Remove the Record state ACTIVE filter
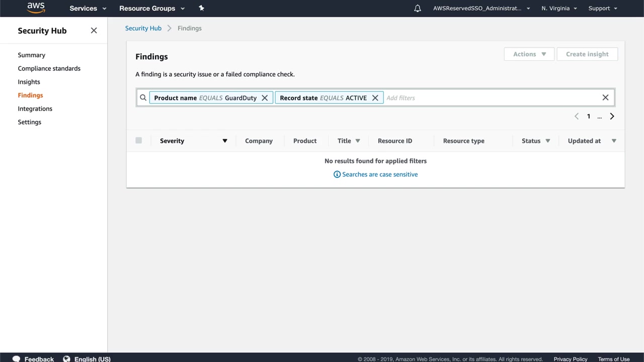The image size is (644, 362). tap(375, 98)
